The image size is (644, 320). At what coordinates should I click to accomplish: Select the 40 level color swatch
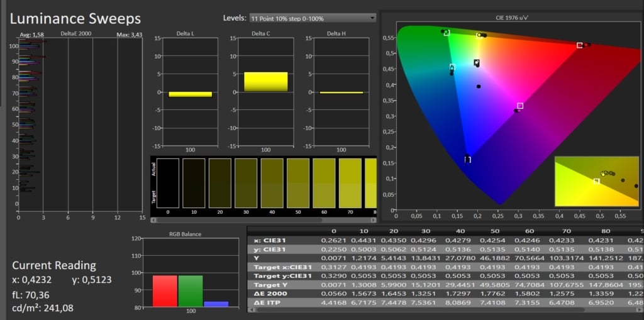pyautogui.click(x=272, y=183)
